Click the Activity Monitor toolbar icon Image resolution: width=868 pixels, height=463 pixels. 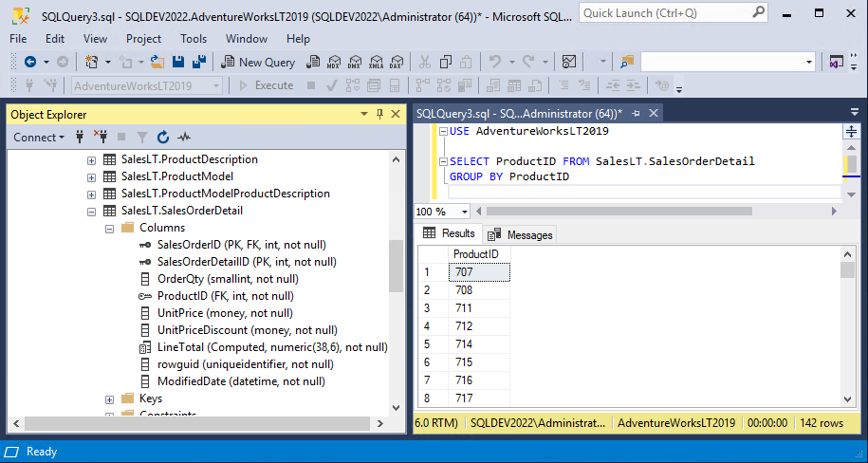(569, 62)
